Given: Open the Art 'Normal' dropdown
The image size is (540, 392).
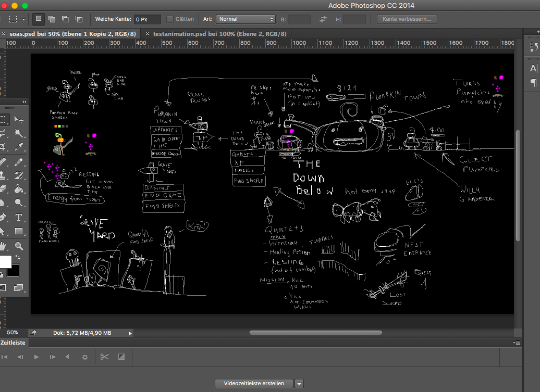Looking at the screenshot, I should [x=246, y=19].
